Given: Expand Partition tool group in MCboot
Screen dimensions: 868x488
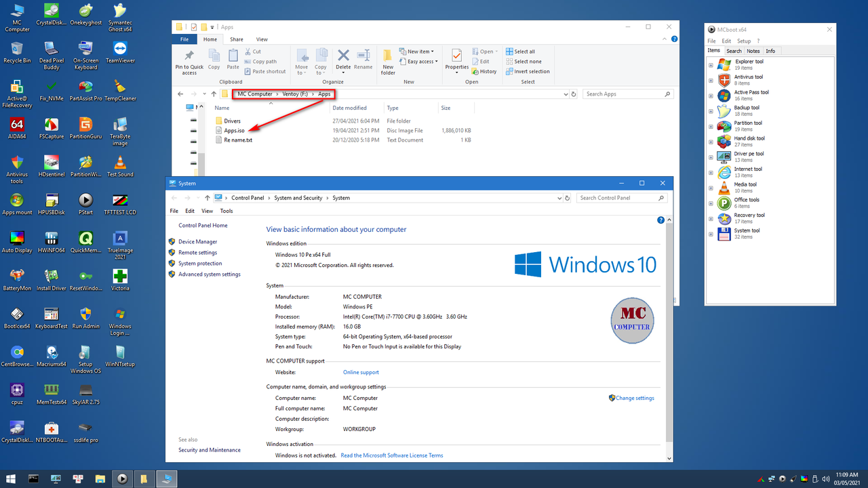Looking at the screenshot, I should pos(711,126).
